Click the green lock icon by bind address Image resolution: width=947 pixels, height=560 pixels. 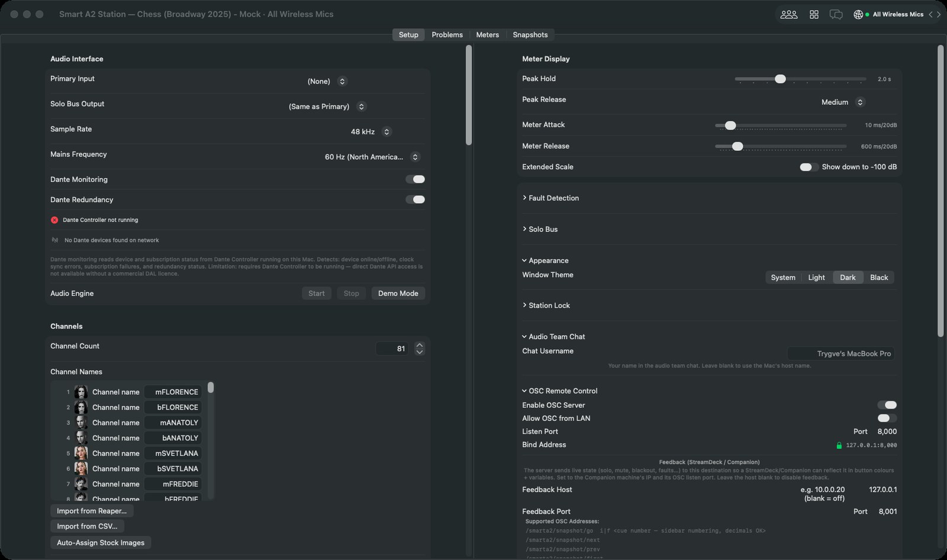click(839, 445)
